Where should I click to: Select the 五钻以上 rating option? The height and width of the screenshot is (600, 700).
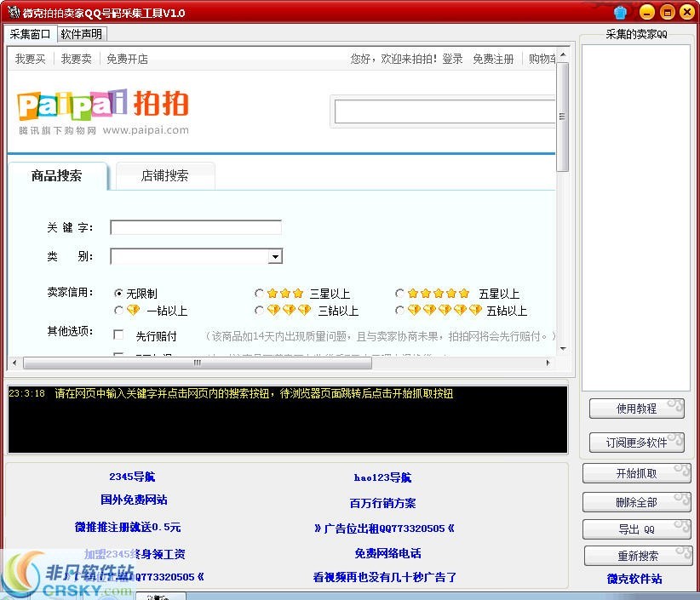(x=401, y=310)
